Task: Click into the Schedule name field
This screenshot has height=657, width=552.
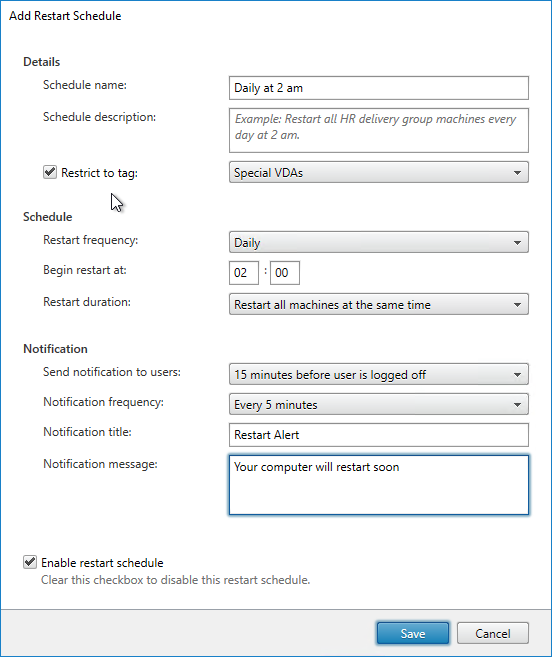Action: [378, 88]
